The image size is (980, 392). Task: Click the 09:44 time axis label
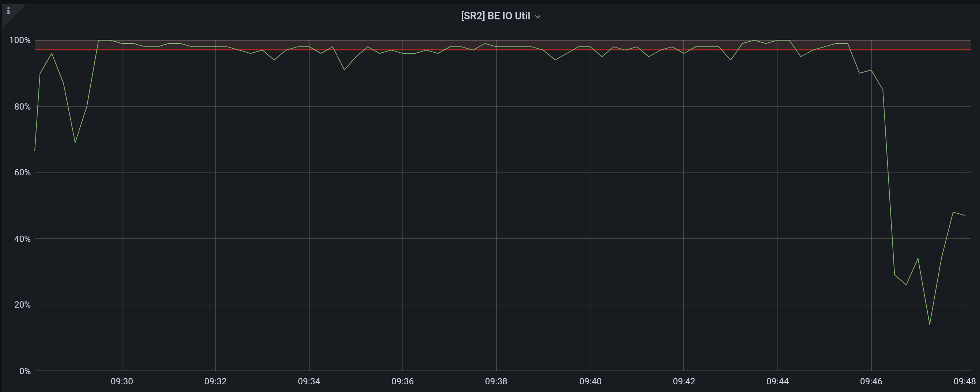[x=777, y=381]
